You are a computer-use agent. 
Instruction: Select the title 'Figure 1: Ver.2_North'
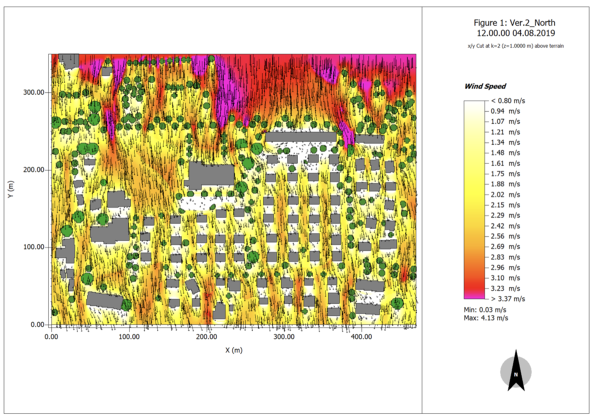514,23
